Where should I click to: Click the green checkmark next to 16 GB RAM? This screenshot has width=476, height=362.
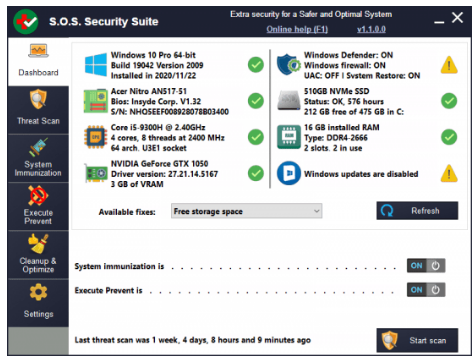[x=449, y=137]
